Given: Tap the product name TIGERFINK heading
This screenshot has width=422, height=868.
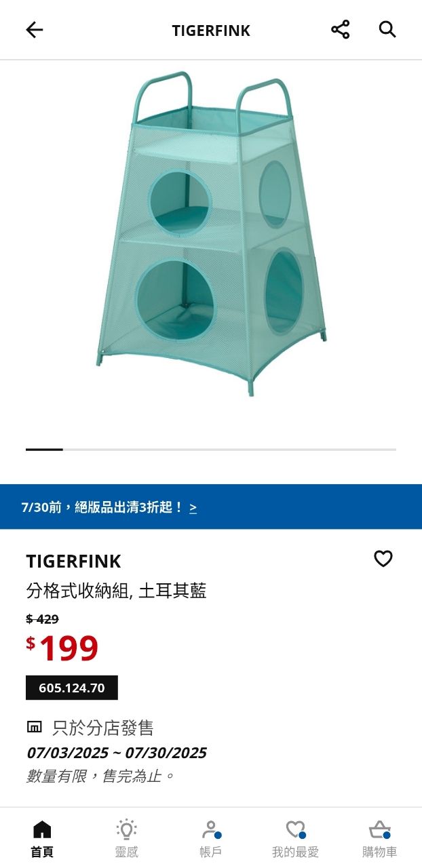Looking at the screenshot, I should coord(74,561).
